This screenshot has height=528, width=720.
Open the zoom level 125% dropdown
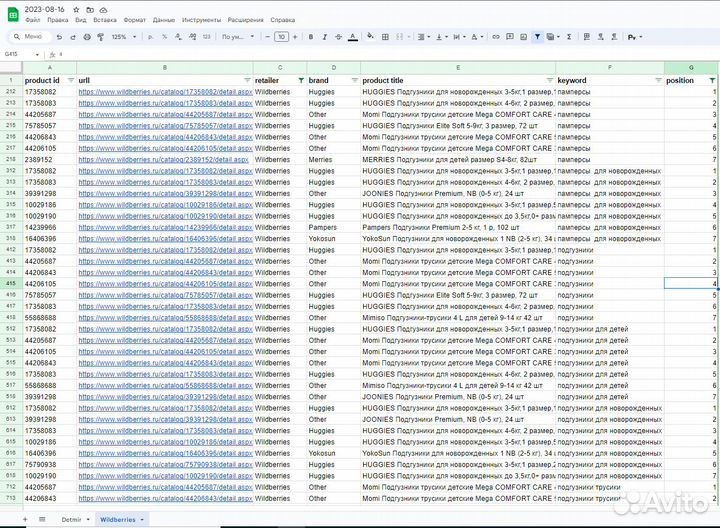point(122,37)
